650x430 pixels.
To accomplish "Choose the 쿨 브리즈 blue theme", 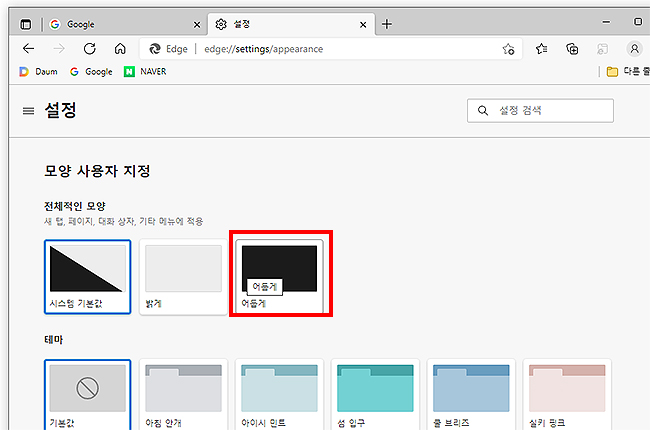I will click(471, 394).
